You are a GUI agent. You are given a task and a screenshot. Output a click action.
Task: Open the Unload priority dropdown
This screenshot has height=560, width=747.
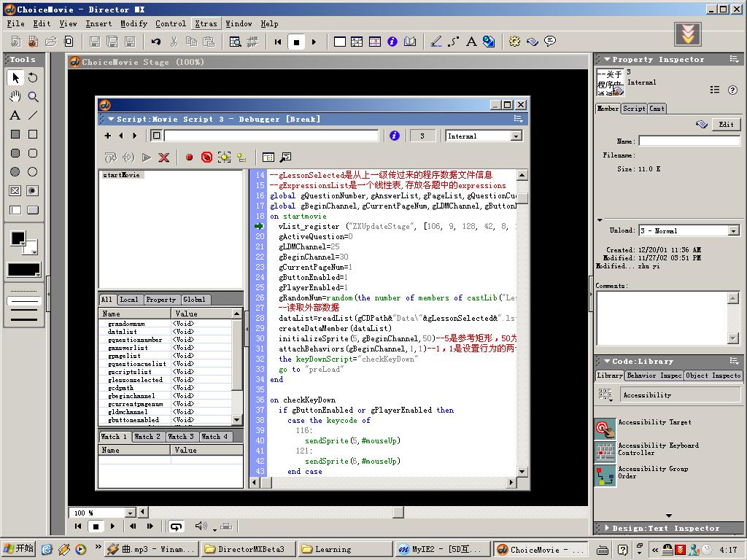tap(733, 231)
